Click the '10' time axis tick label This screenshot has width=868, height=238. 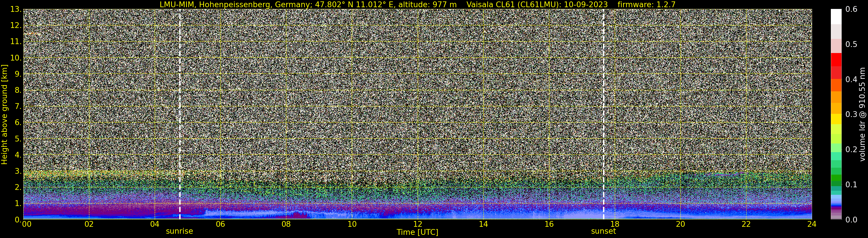352,224
